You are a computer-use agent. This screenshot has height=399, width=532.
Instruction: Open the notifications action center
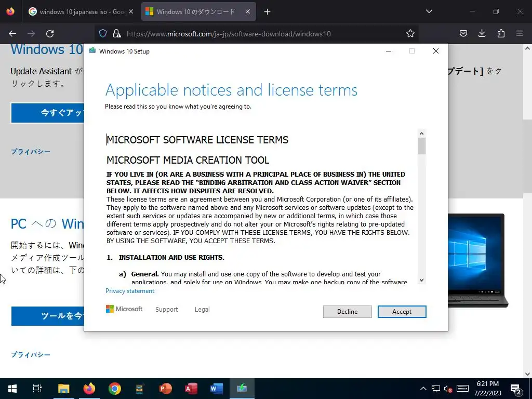516,389
